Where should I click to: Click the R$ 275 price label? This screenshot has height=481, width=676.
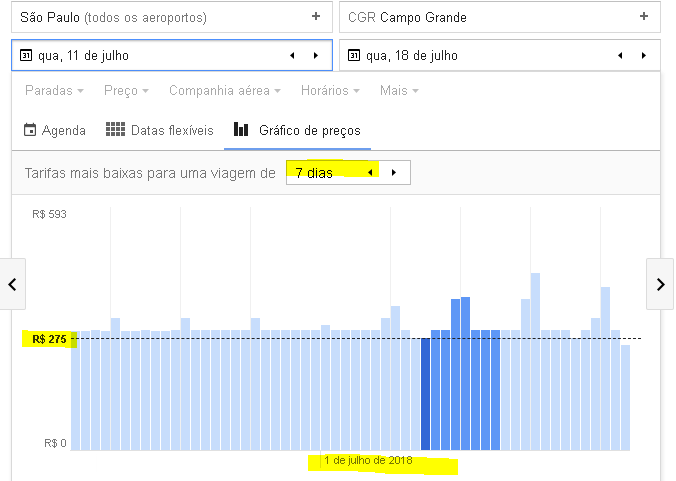point(49,339)
